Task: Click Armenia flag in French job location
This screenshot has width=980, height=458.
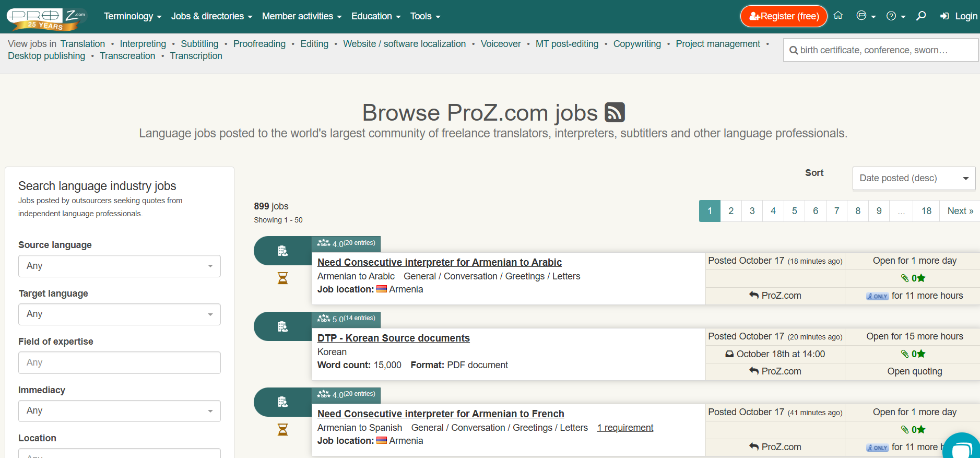Action: tap(382, 440)
